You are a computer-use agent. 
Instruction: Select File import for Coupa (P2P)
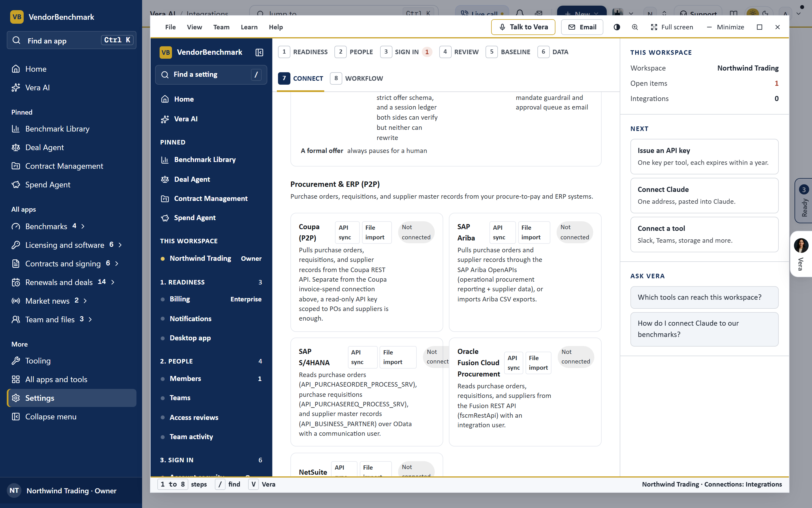pos(376,233)
